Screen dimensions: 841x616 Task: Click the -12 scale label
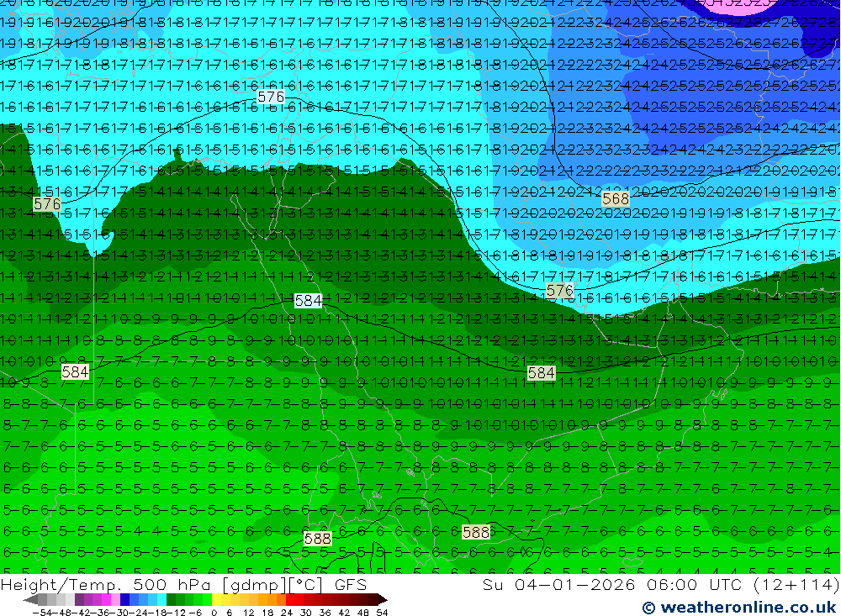coord(176,613)
